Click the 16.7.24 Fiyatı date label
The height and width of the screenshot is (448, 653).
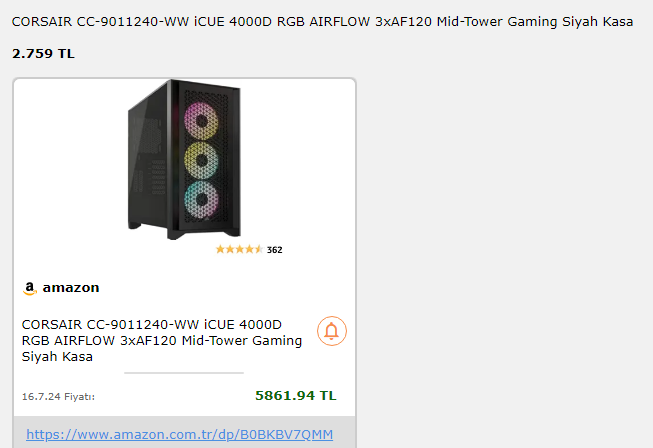click(58, 396)
